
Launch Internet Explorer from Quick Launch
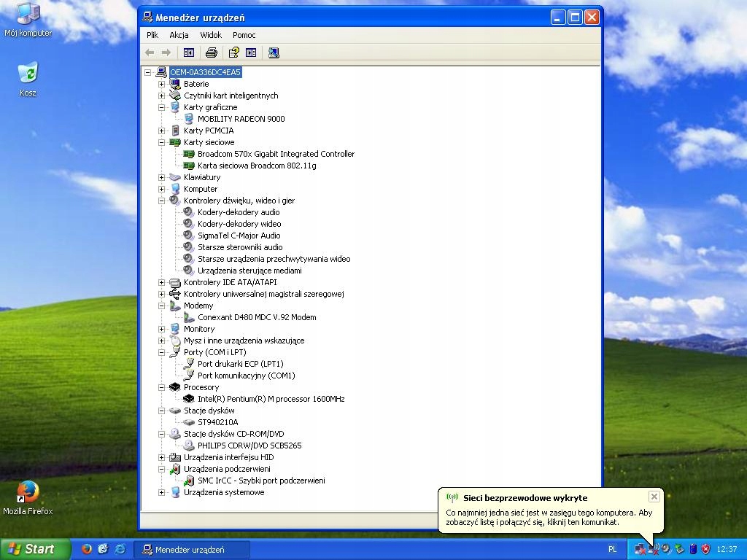point(120,549)
